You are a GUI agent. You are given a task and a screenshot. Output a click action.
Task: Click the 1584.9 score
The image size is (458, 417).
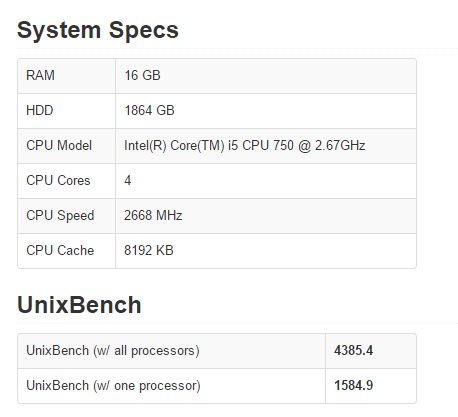[354, 385]
